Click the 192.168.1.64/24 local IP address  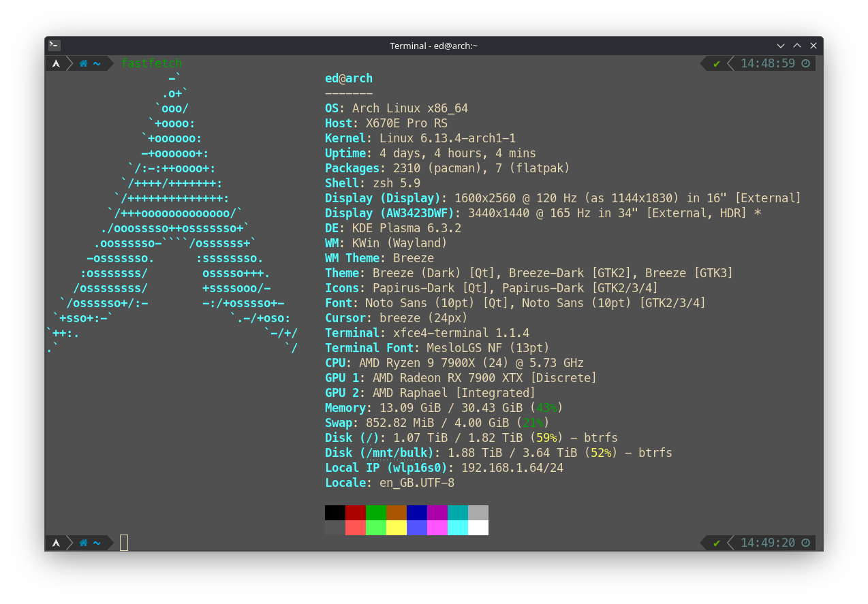point(512,468)
